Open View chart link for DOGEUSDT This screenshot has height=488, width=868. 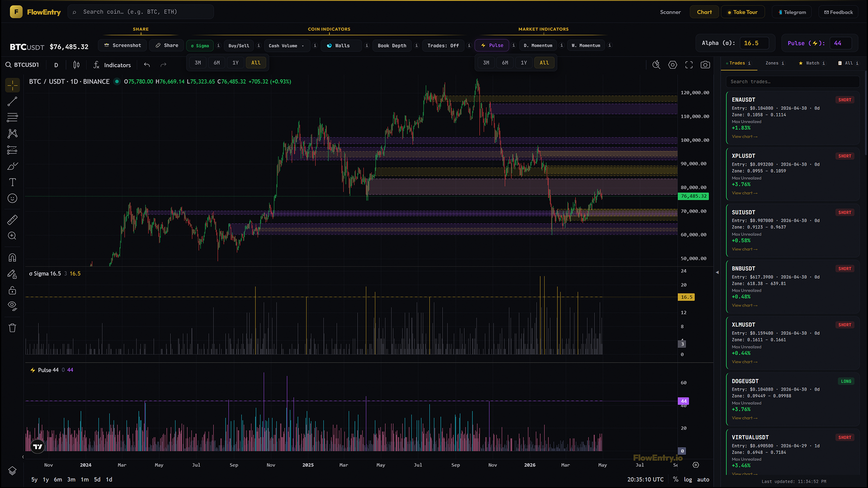(745, 418)
